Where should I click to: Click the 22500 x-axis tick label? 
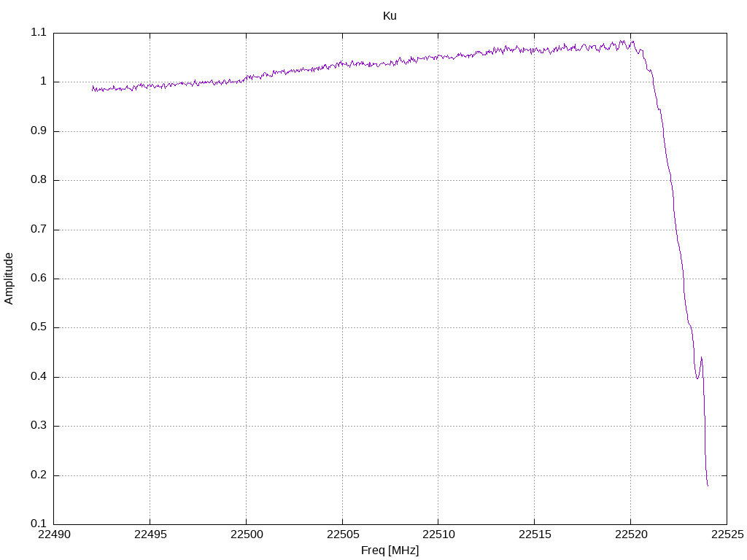pos(247,534)
